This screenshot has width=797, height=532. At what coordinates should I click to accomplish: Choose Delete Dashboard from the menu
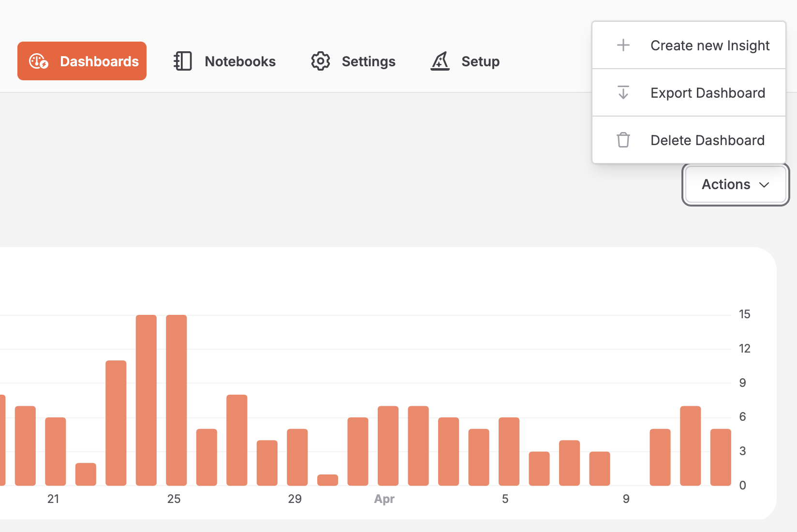[708, 140]
